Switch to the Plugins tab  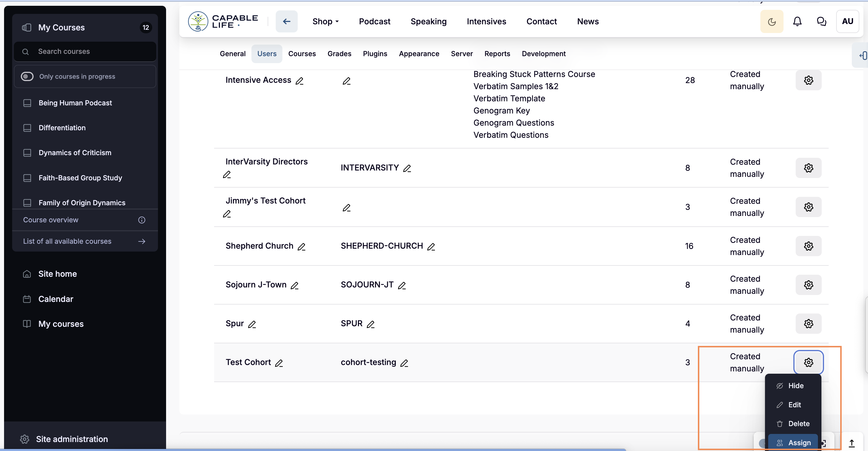coord(375,54)
